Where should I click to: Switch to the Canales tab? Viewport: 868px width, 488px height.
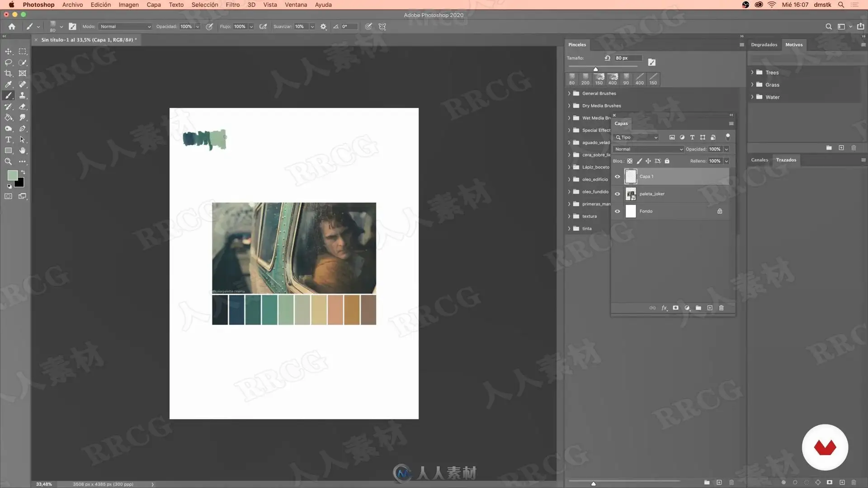(x=759, y=160)
